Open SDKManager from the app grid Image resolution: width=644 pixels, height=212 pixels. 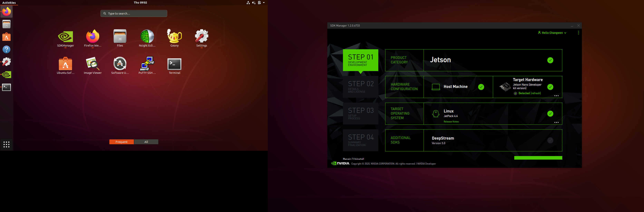click(x=65, y=37)
